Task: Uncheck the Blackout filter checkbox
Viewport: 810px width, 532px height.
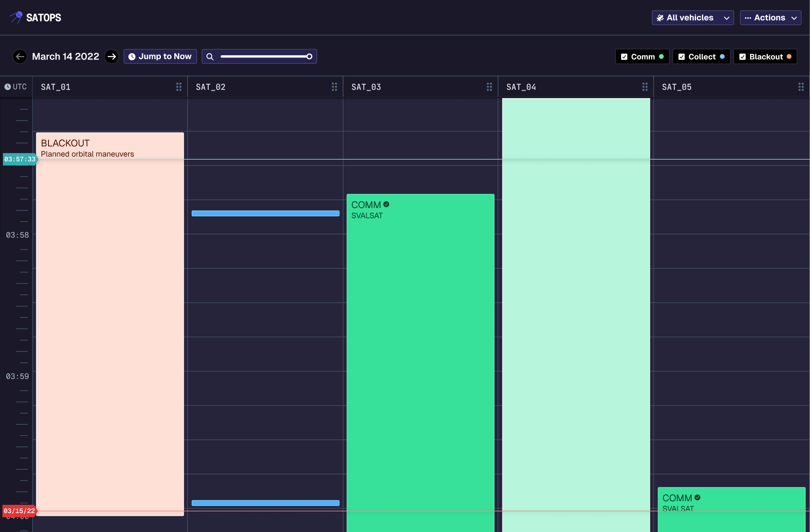Action: pos(743,57)
